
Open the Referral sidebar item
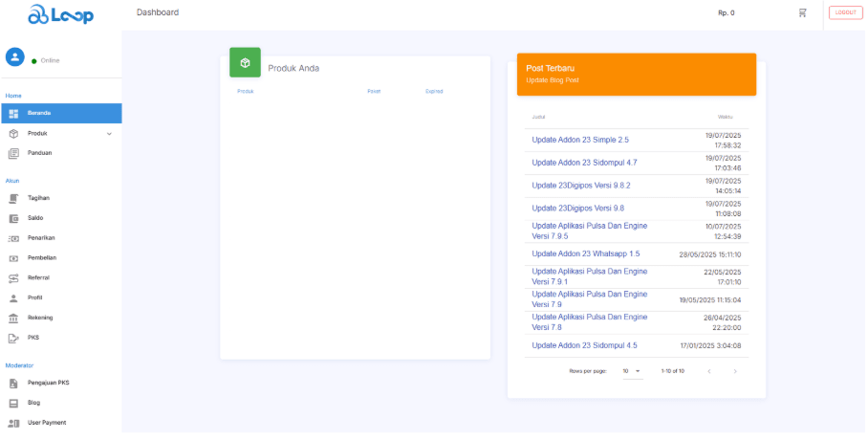(x=38, y=277)
